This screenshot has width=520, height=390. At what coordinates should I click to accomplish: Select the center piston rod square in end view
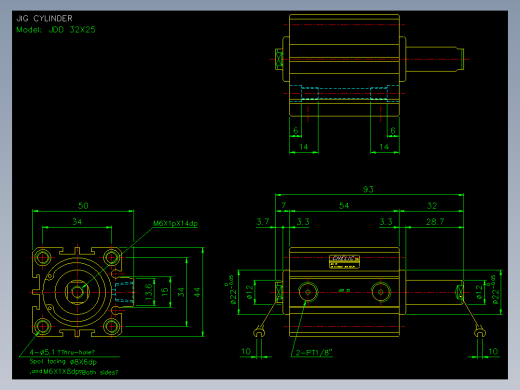tap(77, 292)
